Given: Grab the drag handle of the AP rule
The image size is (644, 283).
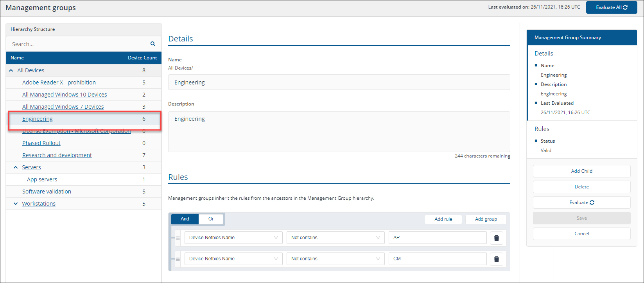Looking at the screenshot, I should point(178,238).
